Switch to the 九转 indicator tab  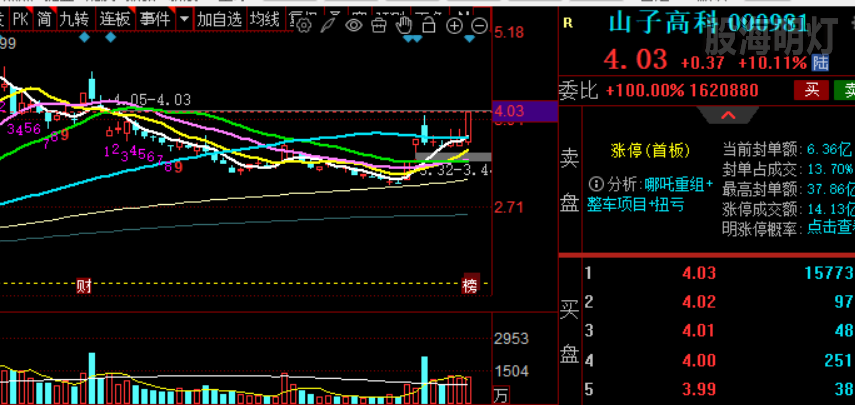pyautogui.click(x=73, y=19)
